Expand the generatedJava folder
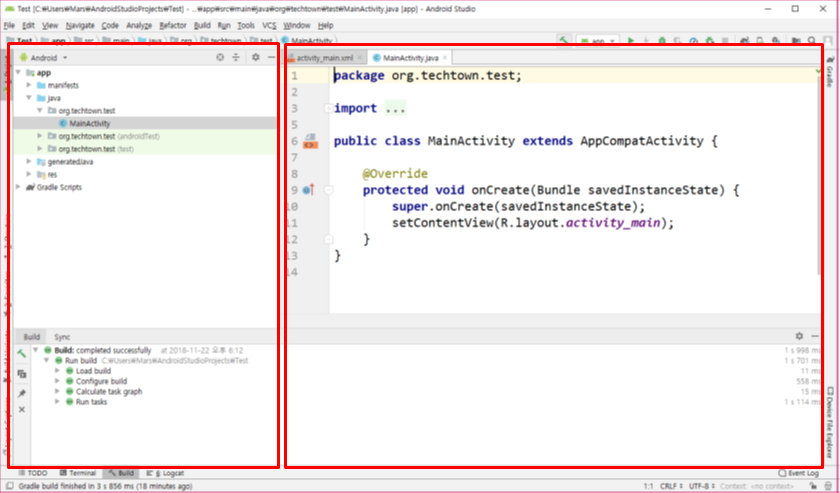The height and width of the screenshot is (493, 840). [x=29, y=162]
